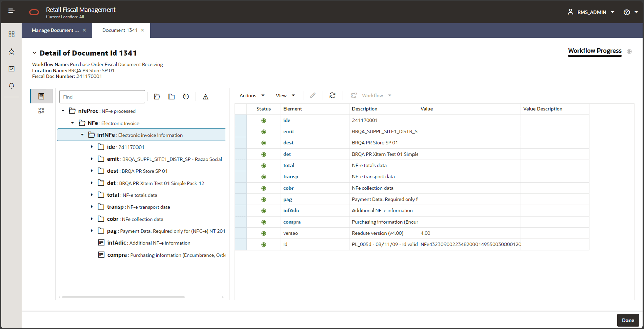Open the Reports clipboard icon in sidebar

pos(12,68)
